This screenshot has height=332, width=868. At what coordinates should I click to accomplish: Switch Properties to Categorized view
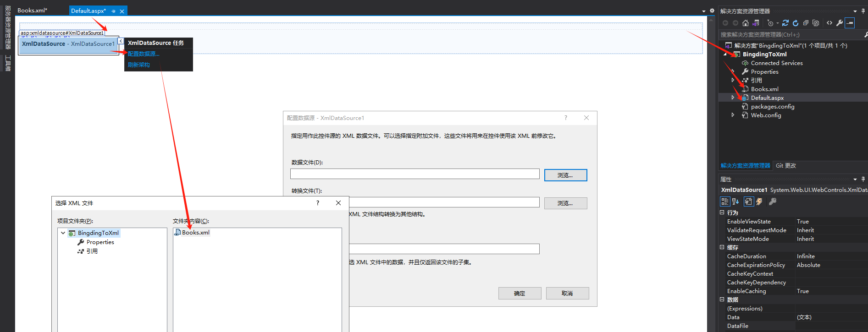click(x=725, y=201)
